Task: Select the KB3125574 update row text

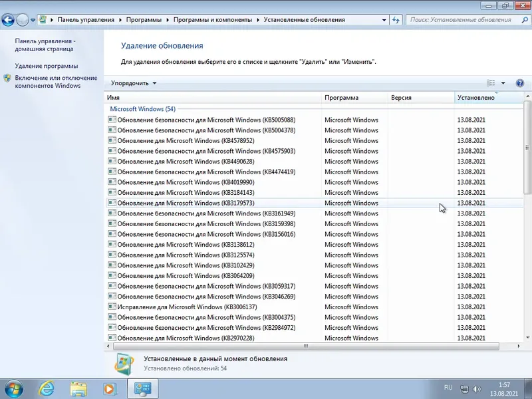Action: coord(186,255)
